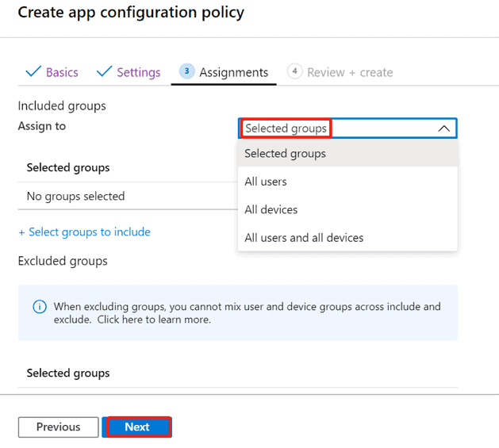
Task: Open Select groups to include link
Action: click(x=84, y=232)
